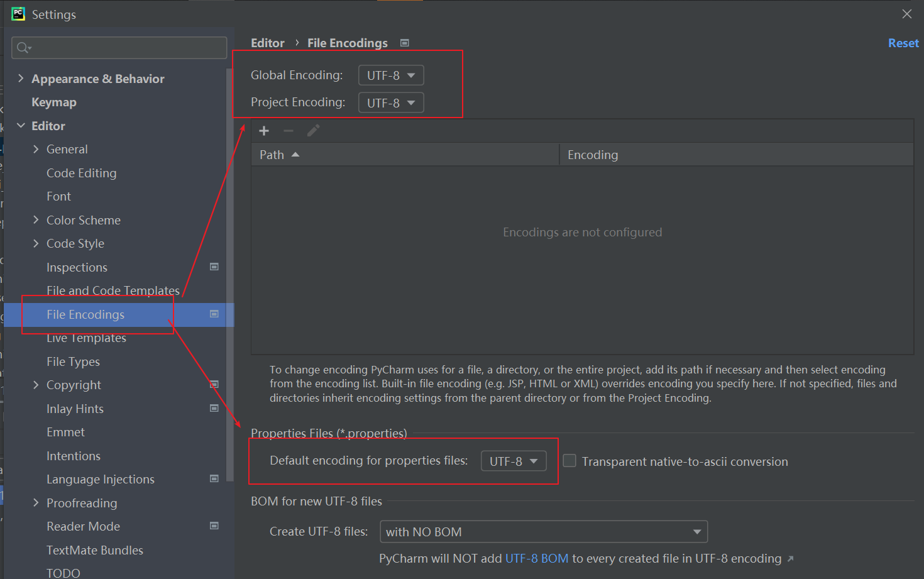Click the project-level icon beside File Encodings breadcrumb
The image size is (924, 579).
coord(405,43)
